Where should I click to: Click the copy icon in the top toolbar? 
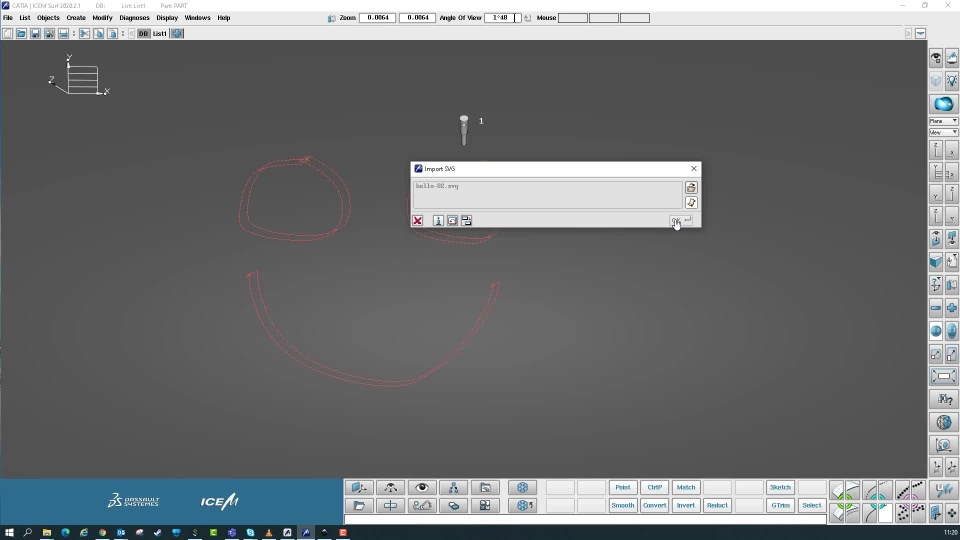coord(99,34)
